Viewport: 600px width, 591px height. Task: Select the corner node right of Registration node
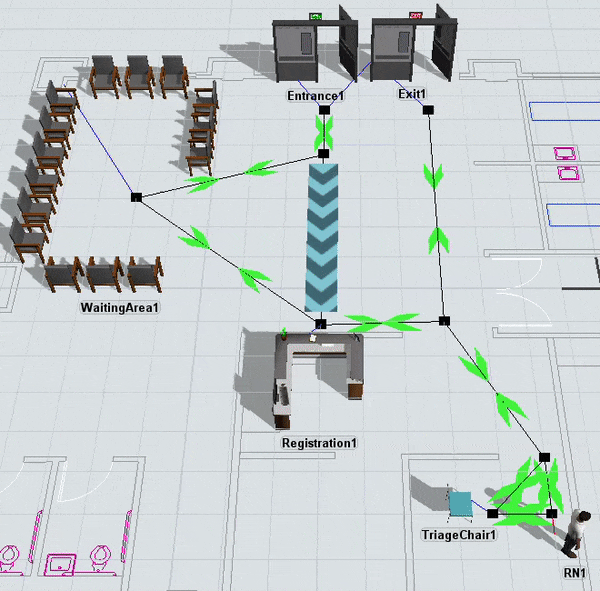pyautogui.click(x=444, y=321)
